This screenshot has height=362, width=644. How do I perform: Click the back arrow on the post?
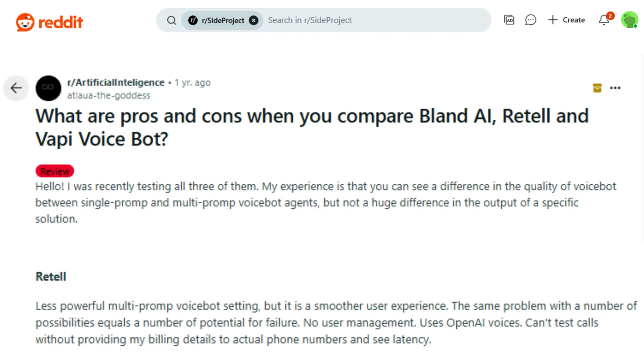16,88
